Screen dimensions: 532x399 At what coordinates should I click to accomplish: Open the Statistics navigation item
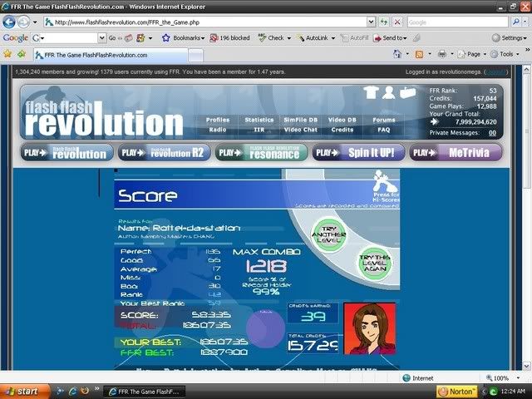click(x=259, y=120)
